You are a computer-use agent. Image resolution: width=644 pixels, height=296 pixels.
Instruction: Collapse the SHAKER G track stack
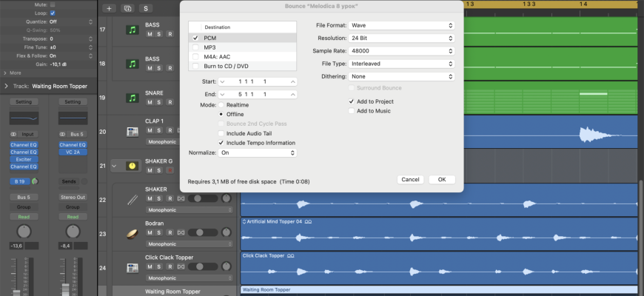[114, 166]
